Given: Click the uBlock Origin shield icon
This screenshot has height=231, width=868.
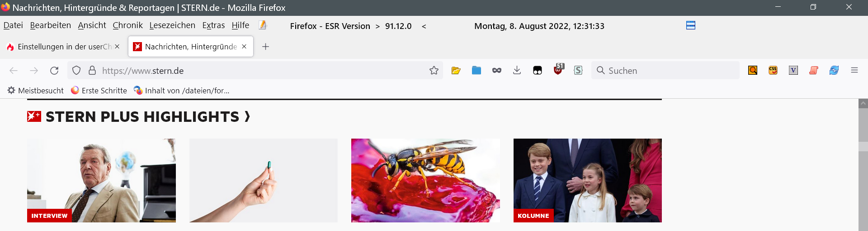Looking at the screenshot, I should (558, 69).
